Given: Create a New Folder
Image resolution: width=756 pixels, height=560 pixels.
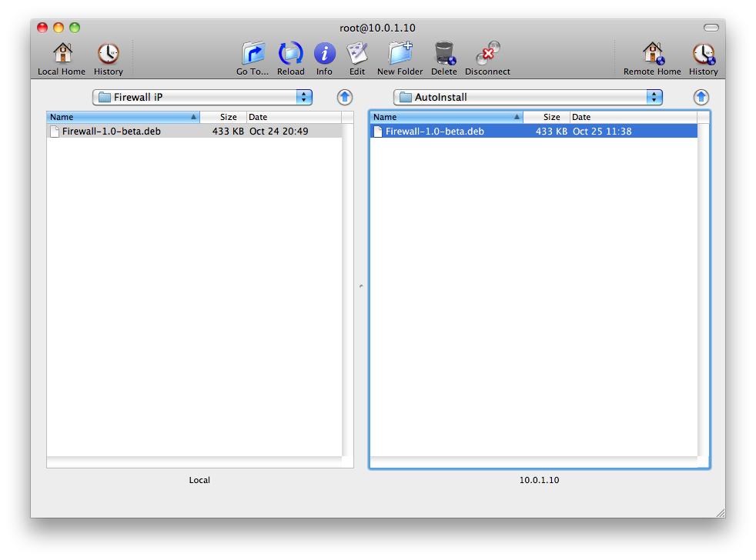Looking at the screenshot, I should (x=400, y=54).
